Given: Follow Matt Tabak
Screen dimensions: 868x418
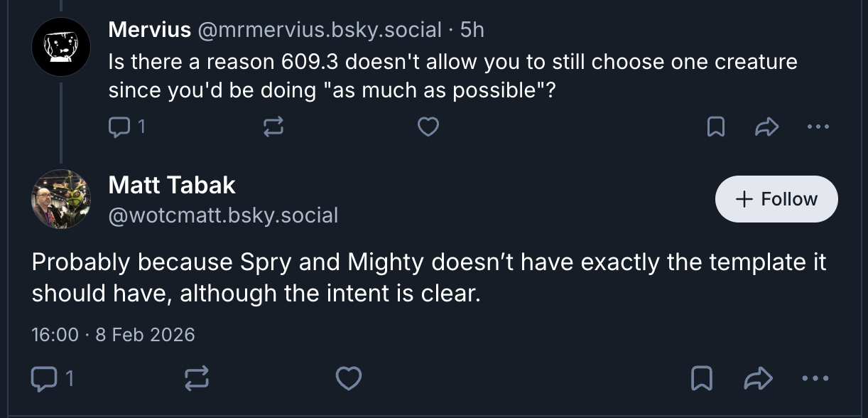Looking at the screenshot, I should [776, 199].
